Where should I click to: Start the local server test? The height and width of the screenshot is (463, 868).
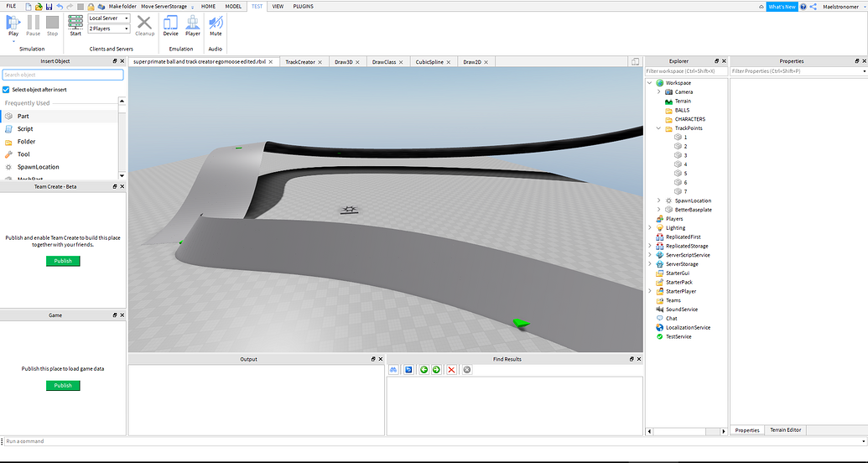point(75,25)
